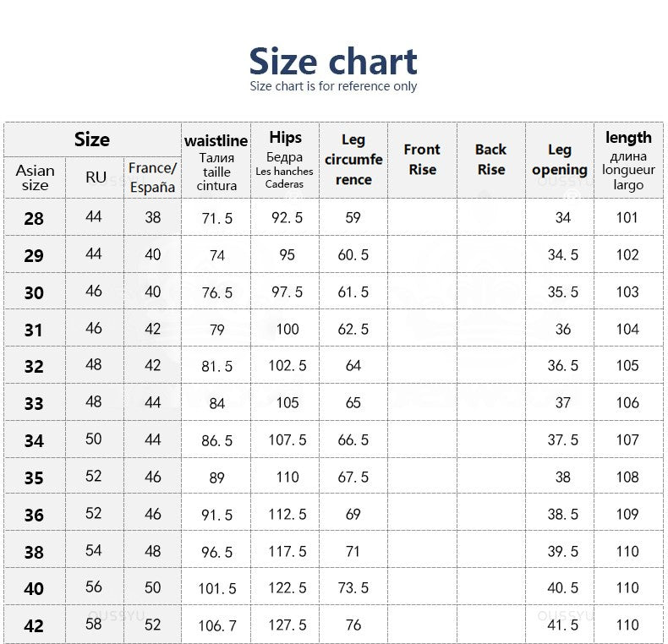
Task: Click Asian size 42 row label
Action: [34, 625]
